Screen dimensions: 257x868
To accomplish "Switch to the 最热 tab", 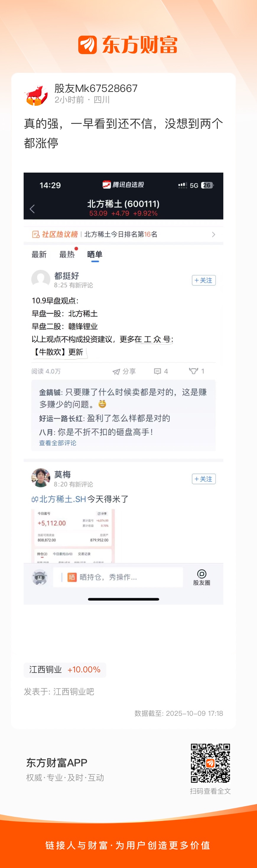I will 67,254.
